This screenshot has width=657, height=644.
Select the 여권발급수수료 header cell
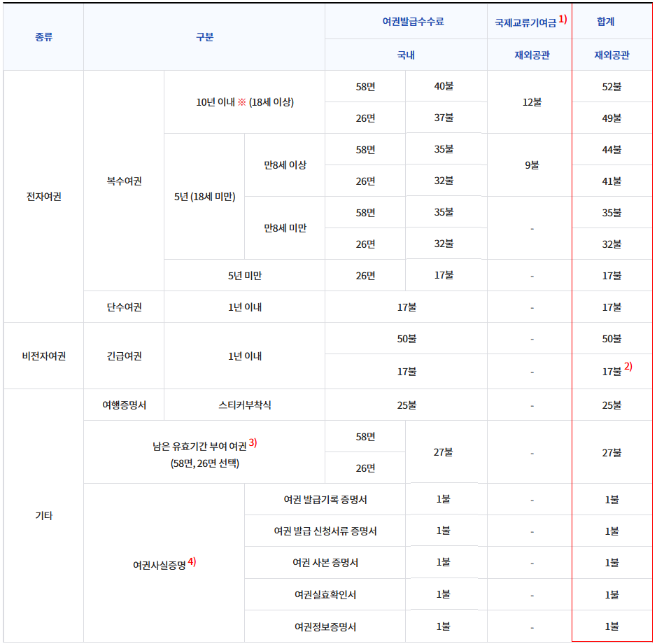406,22
